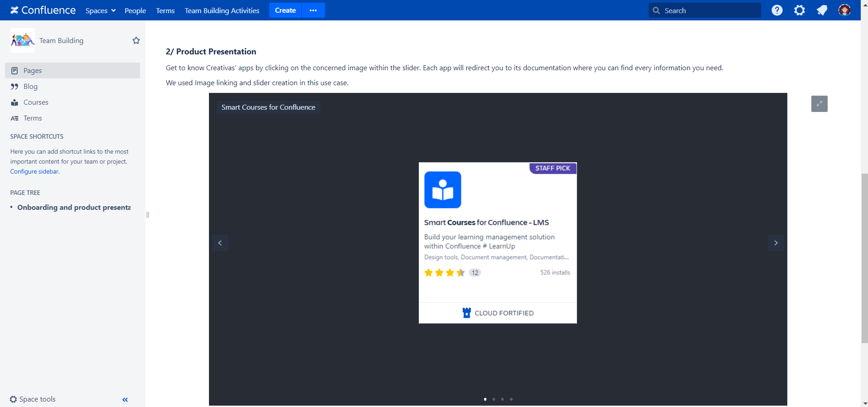This screenshot has width=868, height=407.
Task: Click the Create button
Action: pyautogui.click(x=285, y=10)
